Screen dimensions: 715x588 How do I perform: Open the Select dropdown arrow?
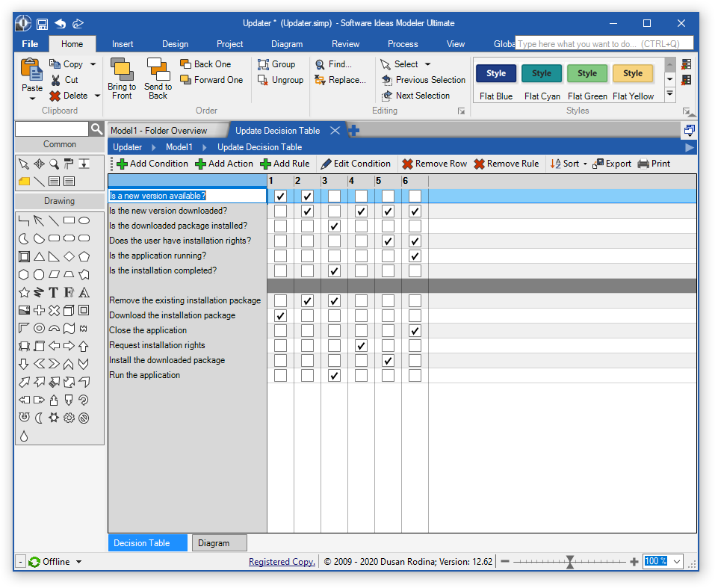(427, 64)
